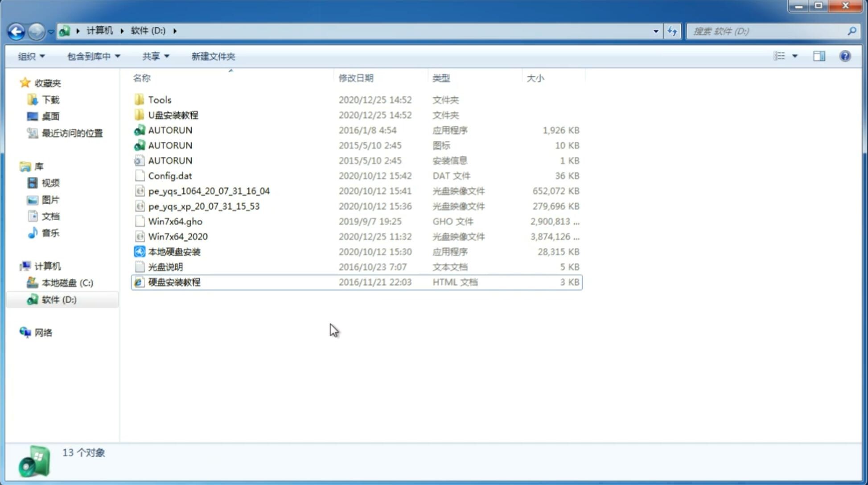Viewport: 868px width, 485px height.
Task: Open Config.dat DAT file
Action: pyautogui.click(x=170, y=175)
